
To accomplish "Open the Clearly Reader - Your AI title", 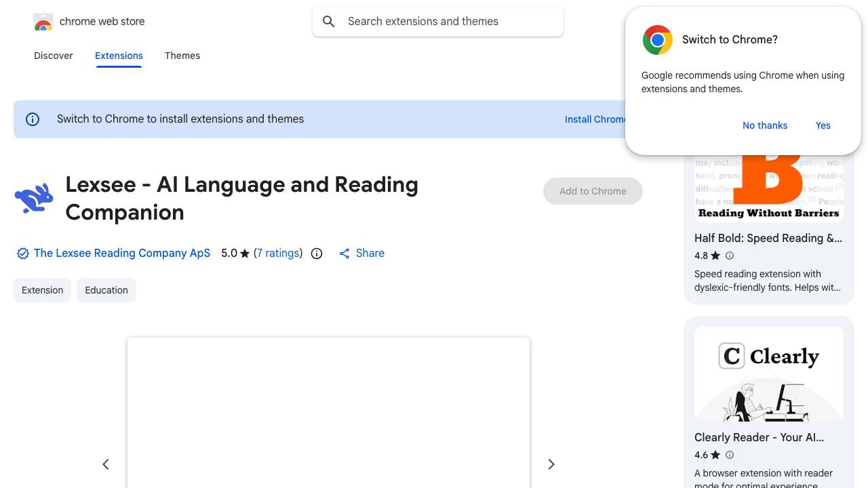I will click(759, 438).
